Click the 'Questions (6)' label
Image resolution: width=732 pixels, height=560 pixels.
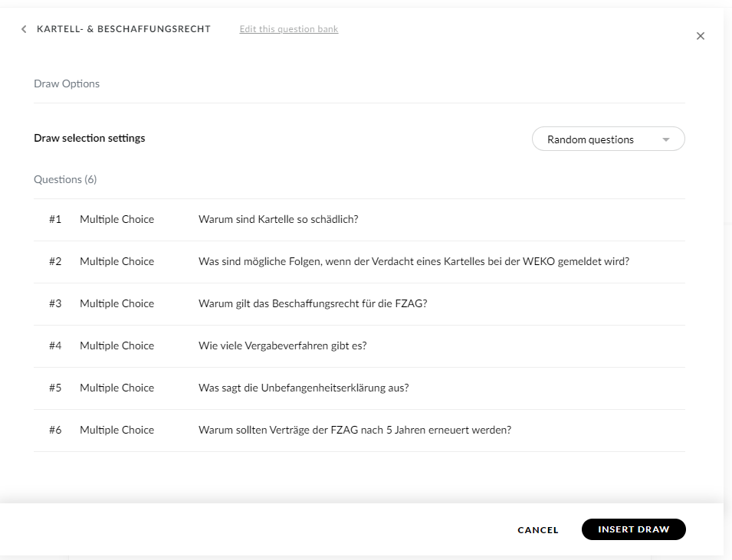click(65, 179)
